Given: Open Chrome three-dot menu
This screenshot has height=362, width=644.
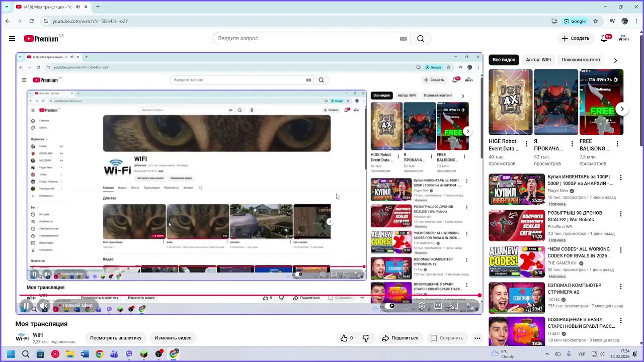Looking at the screenshot, I should [x=636, y=21].
